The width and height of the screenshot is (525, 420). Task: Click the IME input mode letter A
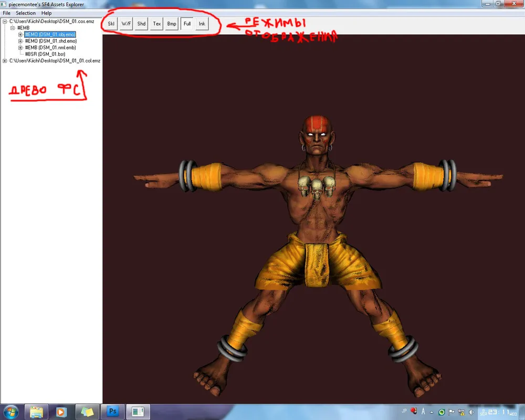coord(423,411)
